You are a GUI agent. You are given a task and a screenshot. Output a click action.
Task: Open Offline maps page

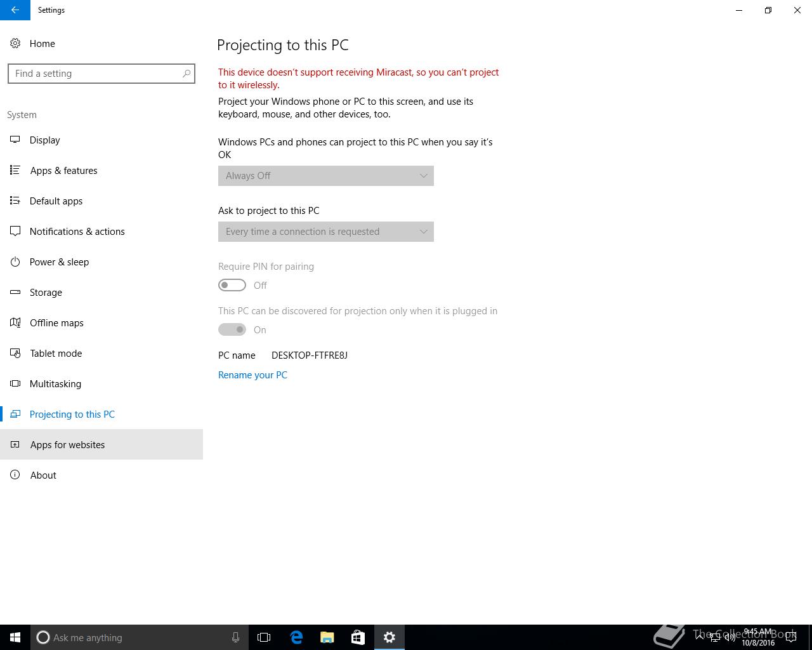[101, 322]
